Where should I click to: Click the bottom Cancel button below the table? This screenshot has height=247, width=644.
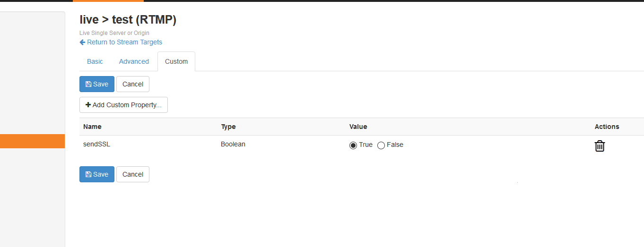[x=133, y=174]
